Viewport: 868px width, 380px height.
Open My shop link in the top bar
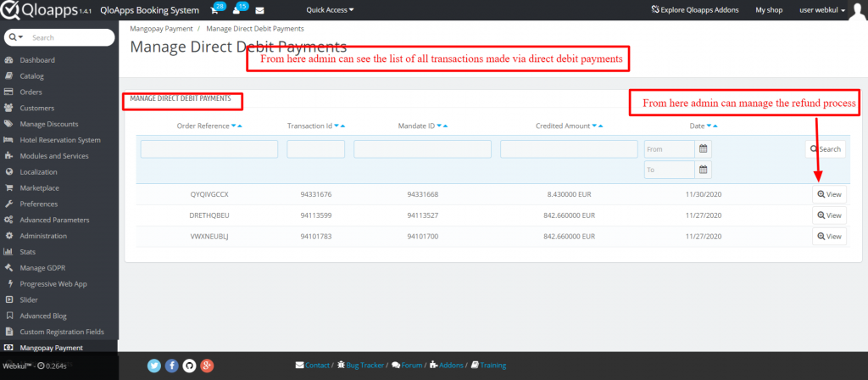pyautogui.click(x=769, y=10)
